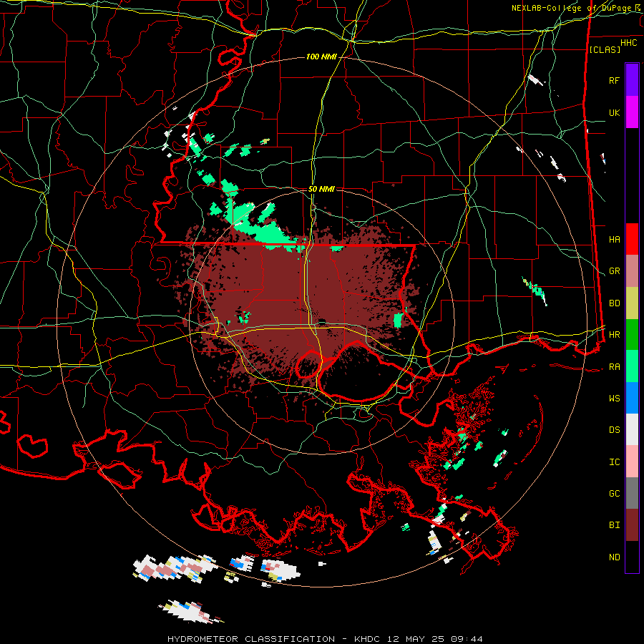Click the RA legend label text
Image resolution: width=644 pixels, height=644 pixels.
click(x=614, y=367)
